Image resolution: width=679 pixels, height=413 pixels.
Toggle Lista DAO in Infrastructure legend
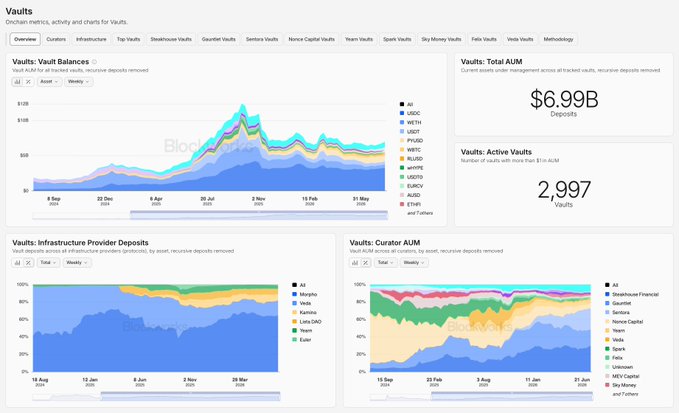point(307,322)
